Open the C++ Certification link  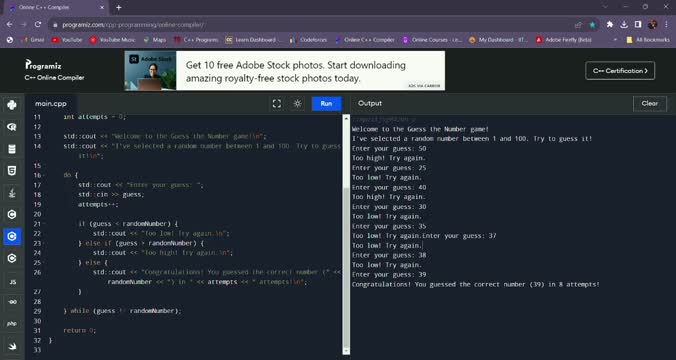coord(620,71)
